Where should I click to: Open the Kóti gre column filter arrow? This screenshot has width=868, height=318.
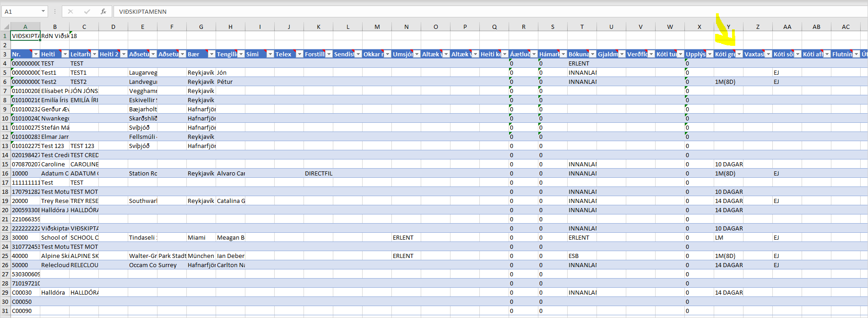pyautogui.click(x=739, y=54)
